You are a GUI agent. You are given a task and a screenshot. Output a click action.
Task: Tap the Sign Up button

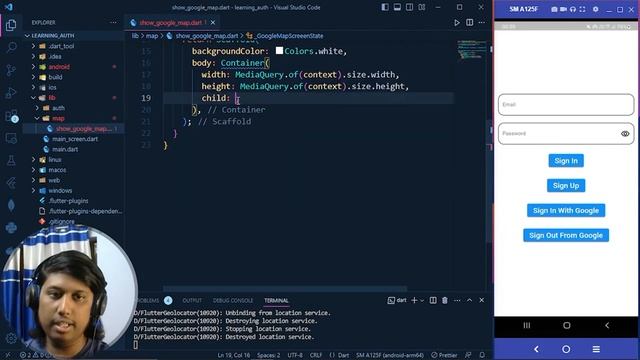point(566,186)
